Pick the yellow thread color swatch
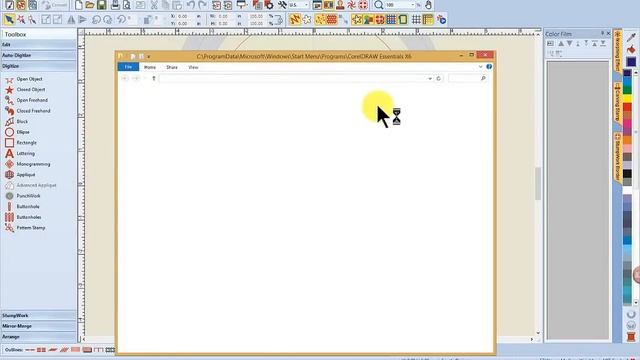 [627, 98]
